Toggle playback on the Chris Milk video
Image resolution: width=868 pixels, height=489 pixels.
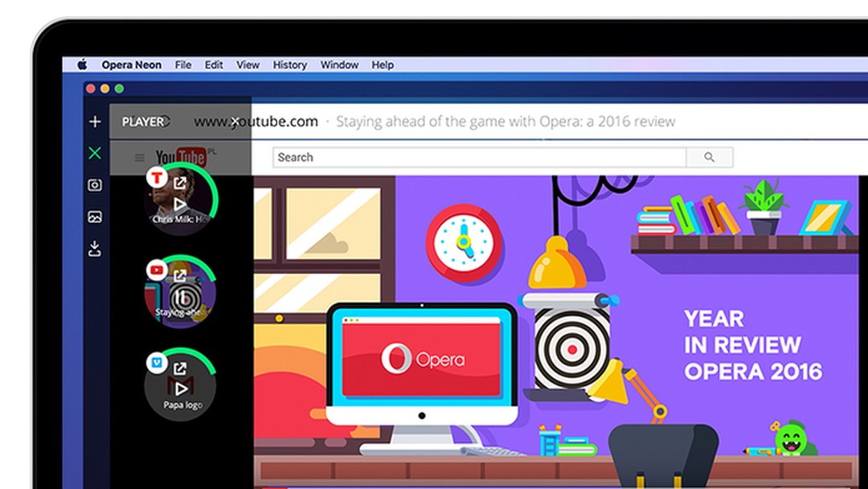pos(180,203)
